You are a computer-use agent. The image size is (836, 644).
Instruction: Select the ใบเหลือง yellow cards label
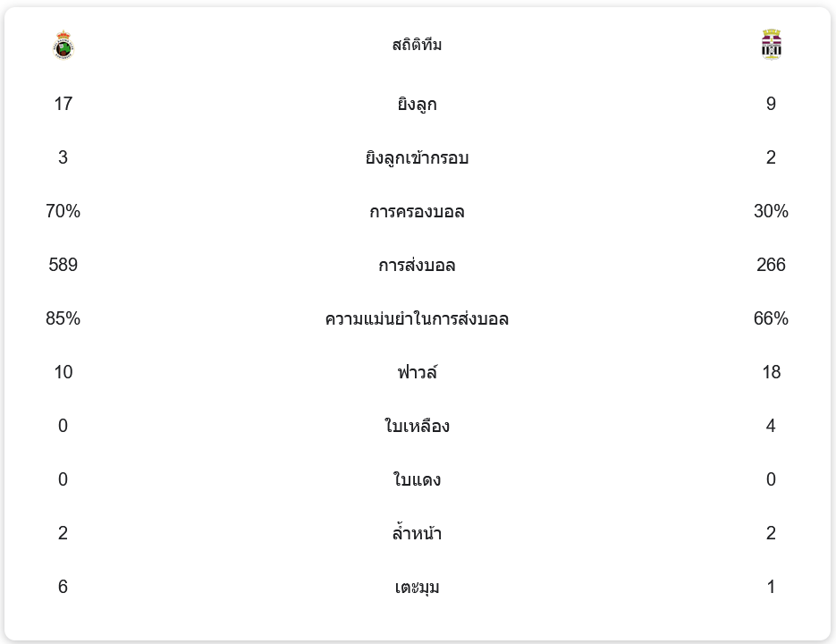point(417,426)
